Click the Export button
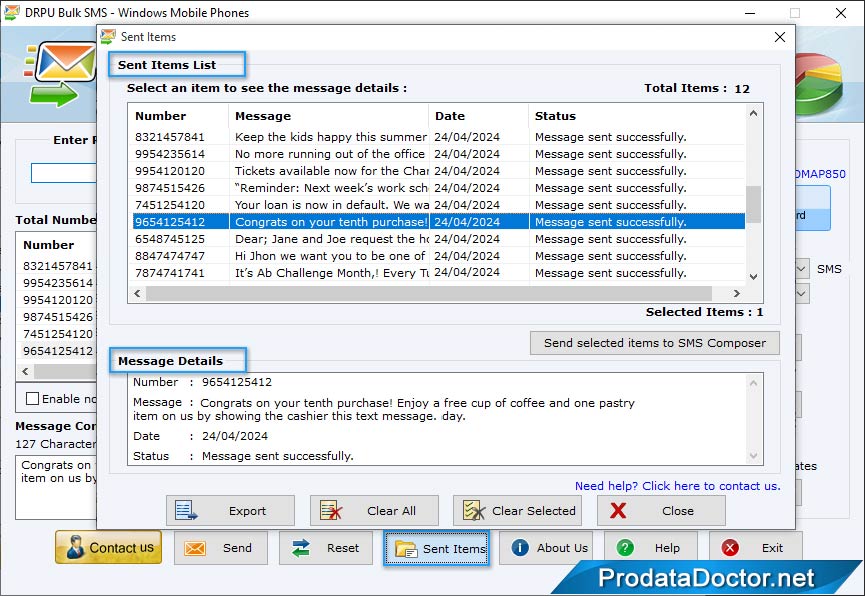The image size is (865, 596). click(x=231, y=510)
